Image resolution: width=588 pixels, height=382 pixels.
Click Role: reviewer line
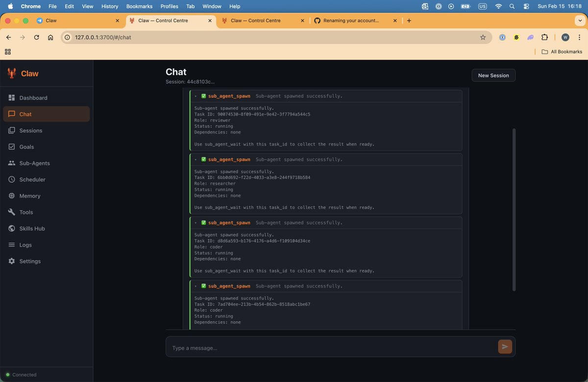[x=213, y=120]
